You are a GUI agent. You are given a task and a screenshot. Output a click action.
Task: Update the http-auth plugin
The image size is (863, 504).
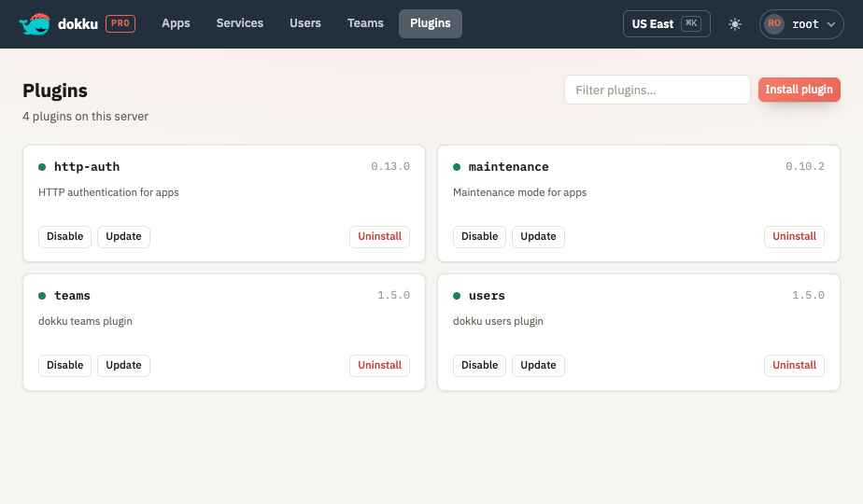click(x=123, y=236)
